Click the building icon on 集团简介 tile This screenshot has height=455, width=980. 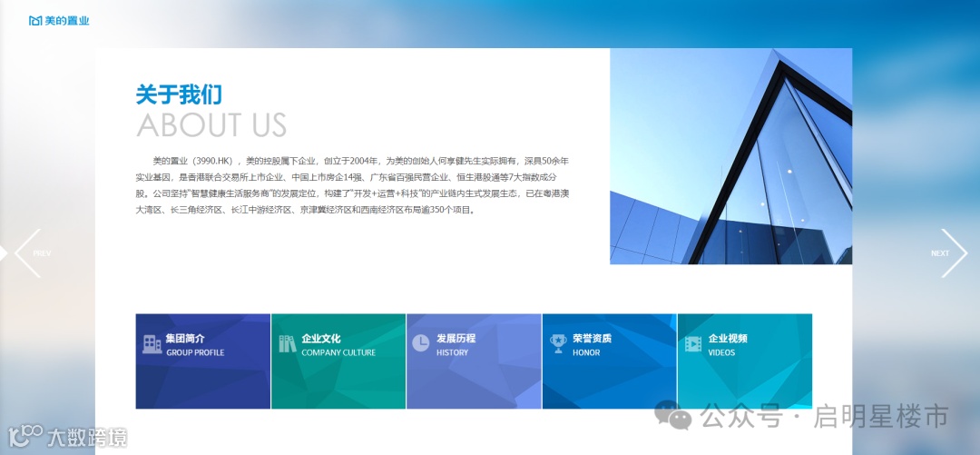click(152, 343)
